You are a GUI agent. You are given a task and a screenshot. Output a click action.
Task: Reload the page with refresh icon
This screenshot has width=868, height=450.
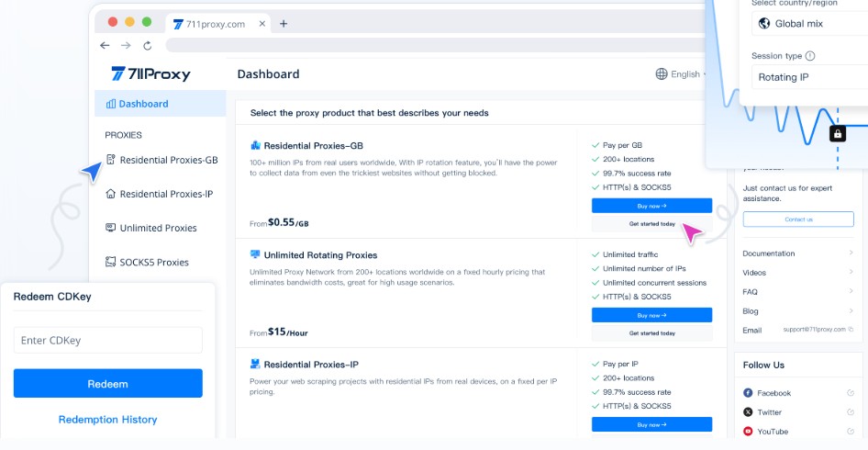[x=147, y=45]
